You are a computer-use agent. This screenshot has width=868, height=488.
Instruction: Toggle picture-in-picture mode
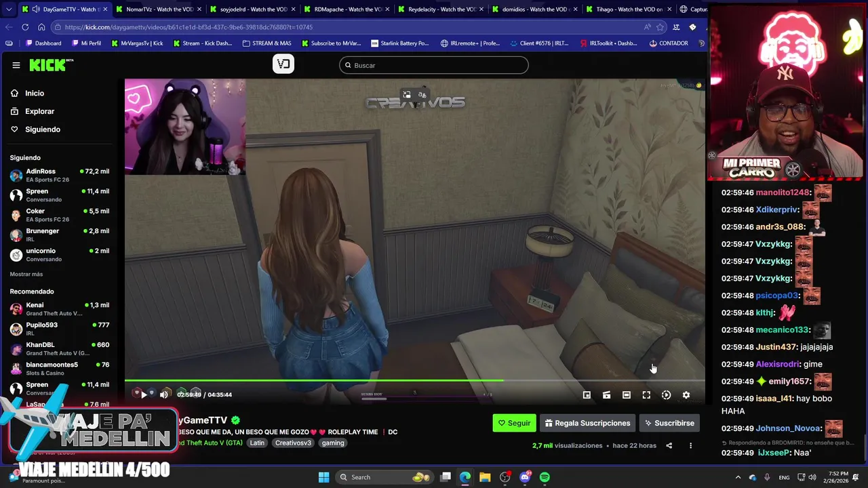(x=587, y=395)
